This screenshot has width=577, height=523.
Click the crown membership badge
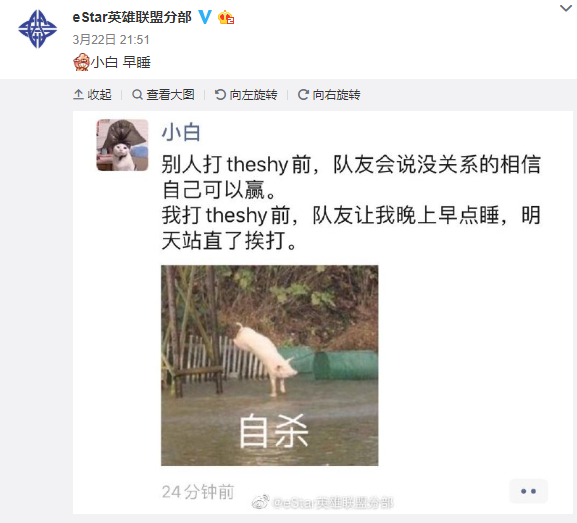pos(226,17)
